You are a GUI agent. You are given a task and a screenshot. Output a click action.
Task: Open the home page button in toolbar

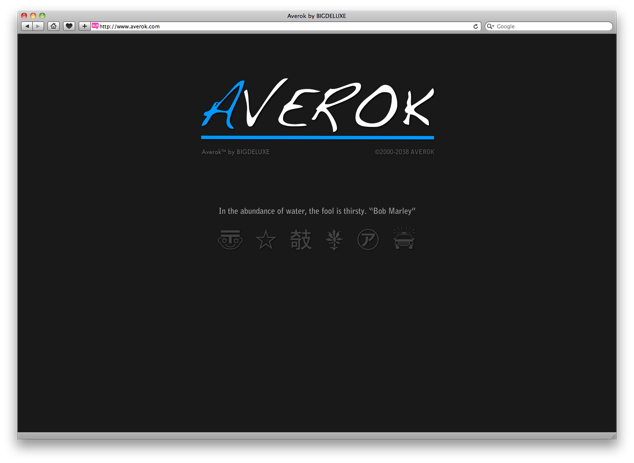[53, 26]
